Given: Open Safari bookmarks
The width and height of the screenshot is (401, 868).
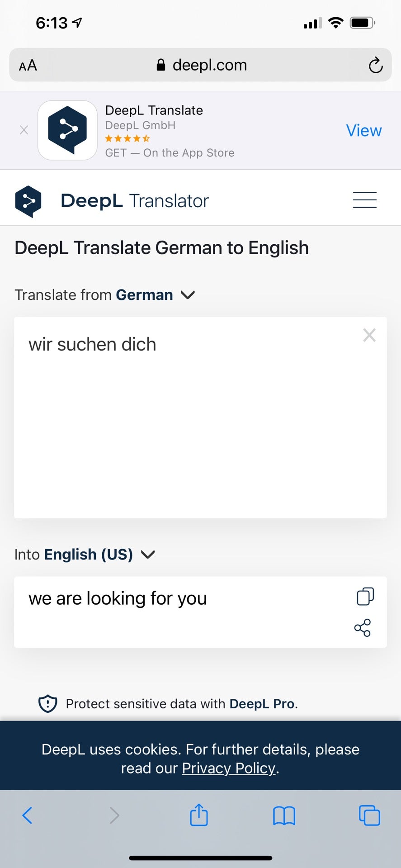Looking at the screenshot, I should [x=284, y=816].
